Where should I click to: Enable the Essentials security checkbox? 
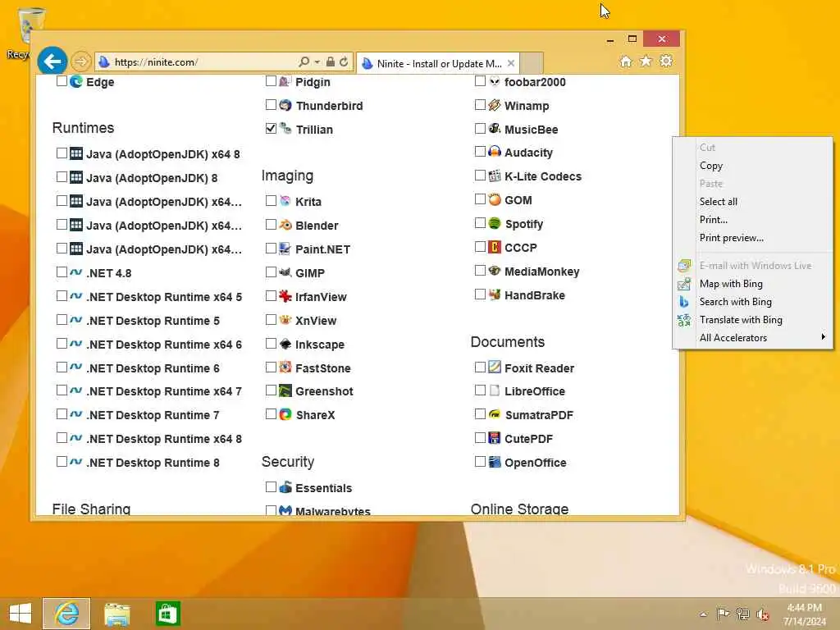pos(271,487)
